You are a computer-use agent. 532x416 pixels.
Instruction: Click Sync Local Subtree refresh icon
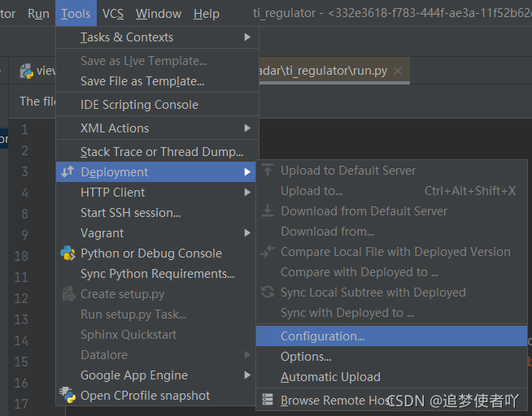click(268, 292)
